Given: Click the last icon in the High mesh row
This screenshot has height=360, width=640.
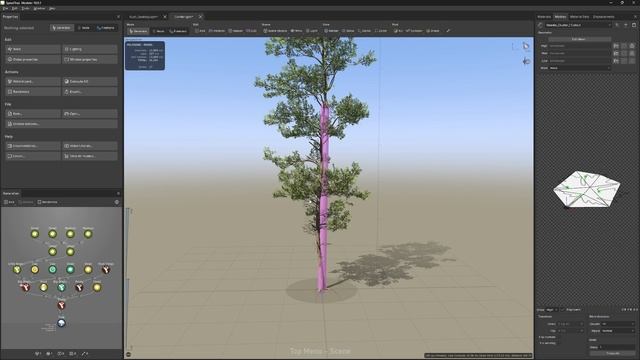Looking at the screenshot, I should click(x=632, y=46).
